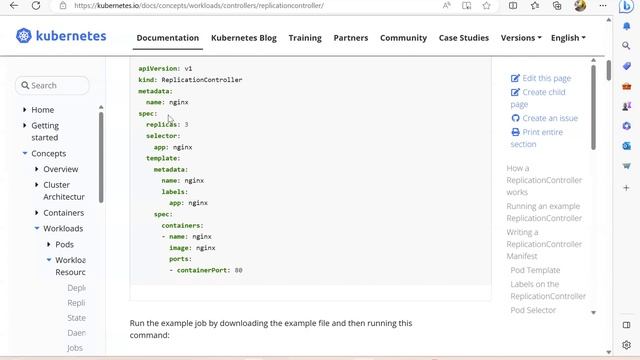Reload the page with the refresh icon

coord(36,6)
